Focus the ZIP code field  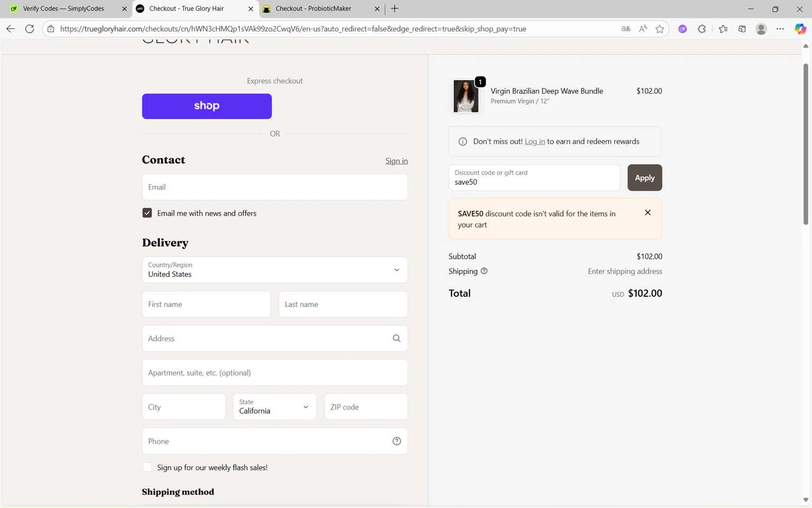[x=366, y=407]
